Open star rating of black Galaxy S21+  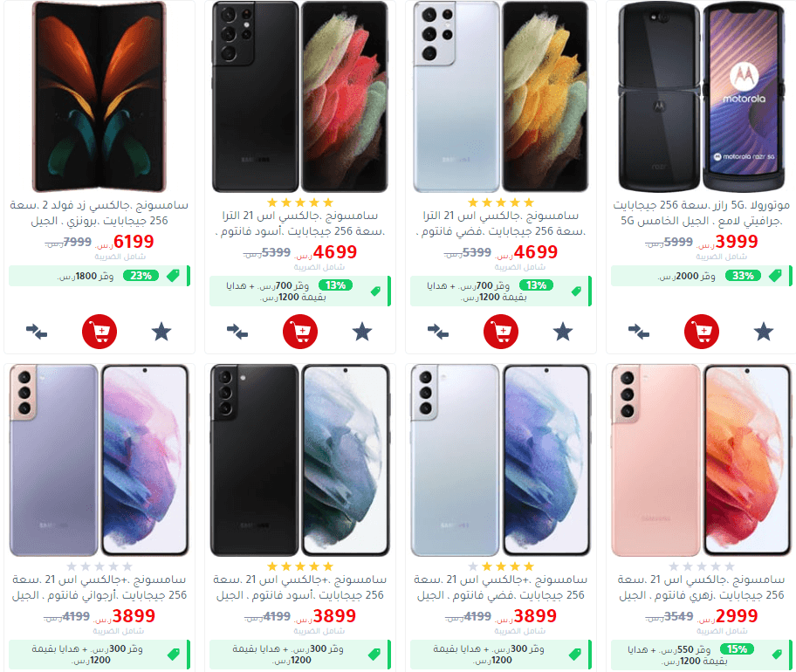click(300, 566)
